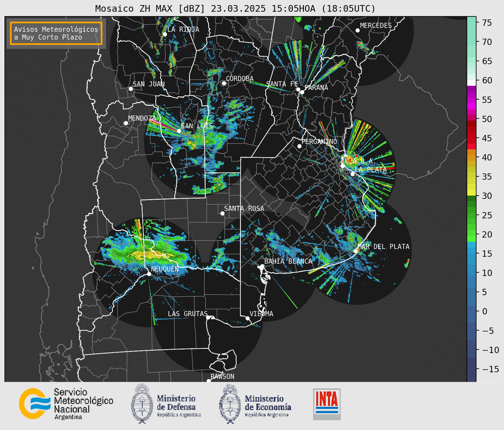Click the 60 tick on the dBZ colorbar
Viewport: 504px width, 430px height.
[x=487, y=80]
